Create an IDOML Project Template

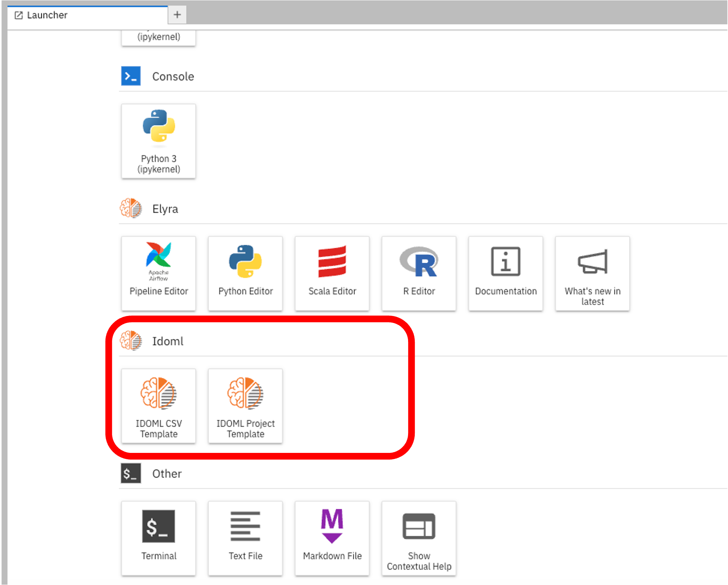[246, 406]
